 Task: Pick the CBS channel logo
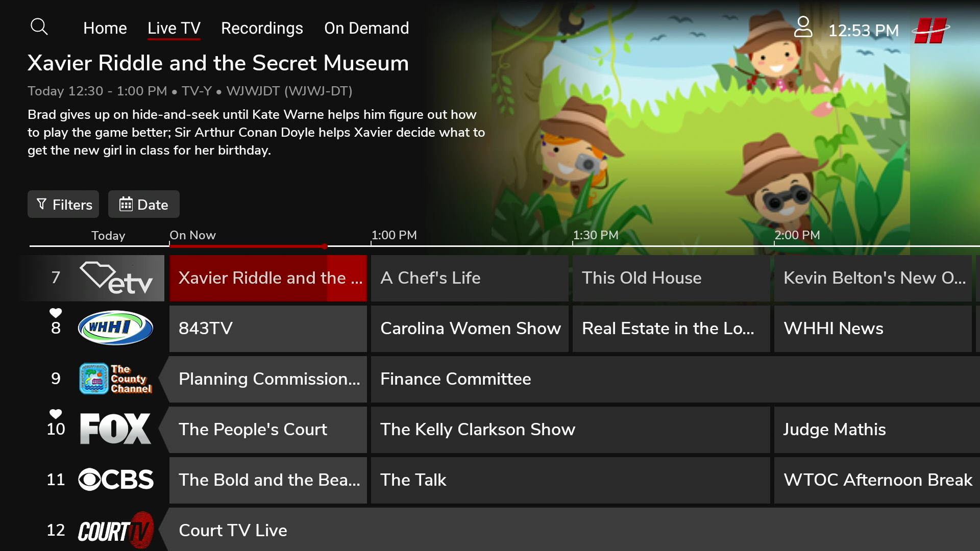[115, 480]
